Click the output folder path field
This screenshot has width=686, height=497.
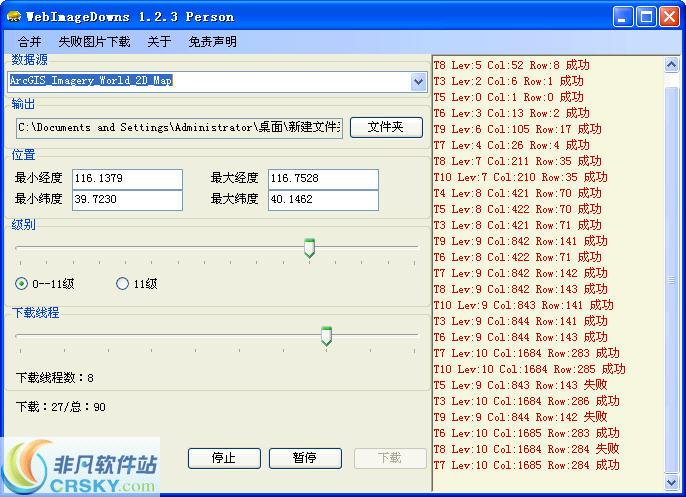(179, 128)
